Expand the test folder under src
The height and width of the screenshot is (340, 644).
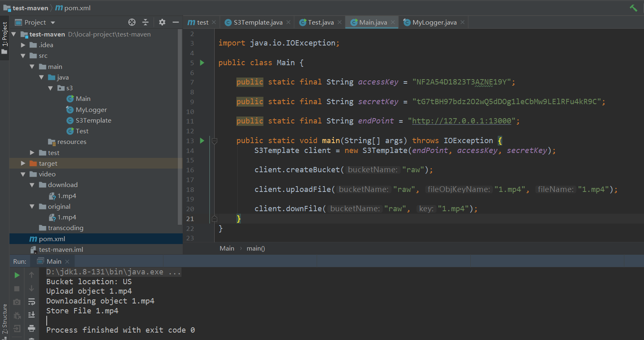(x=32, y=153)
